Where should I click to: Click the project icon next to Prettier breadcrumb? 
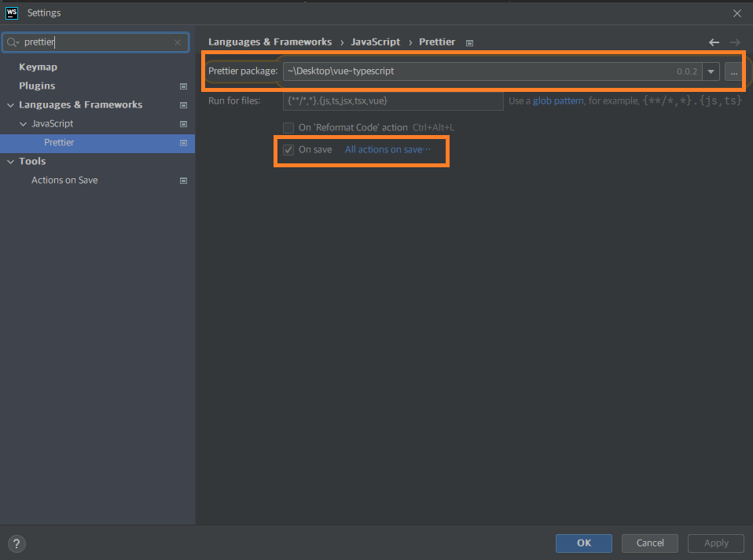470,43
